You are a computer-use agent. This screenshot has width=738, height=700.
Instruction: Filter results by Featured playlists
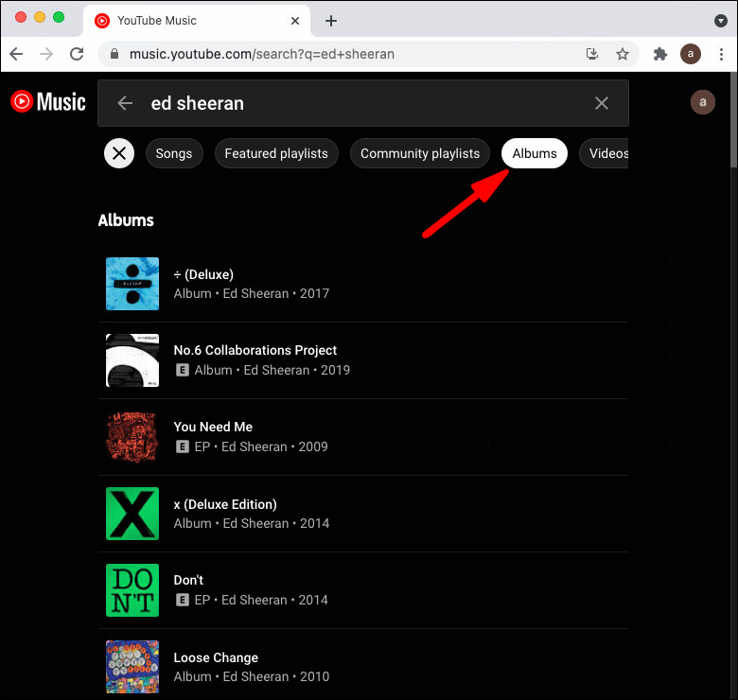[x=276, y=153]
